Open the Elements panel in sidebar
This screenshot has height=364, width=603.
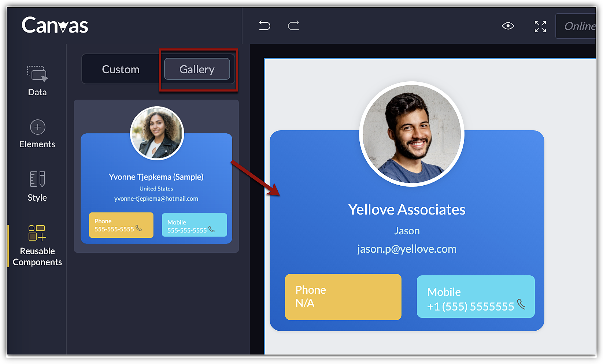coord(37,134)
